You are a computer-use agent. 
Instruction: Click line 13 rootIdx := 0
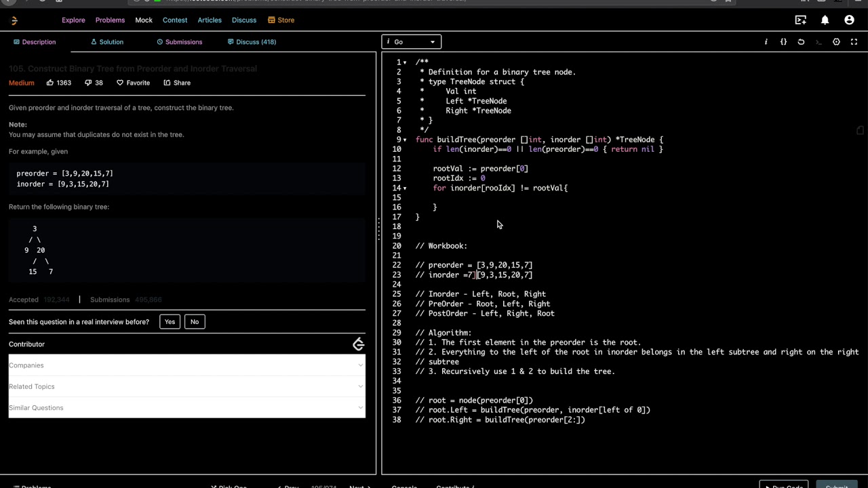click(459, 178)
